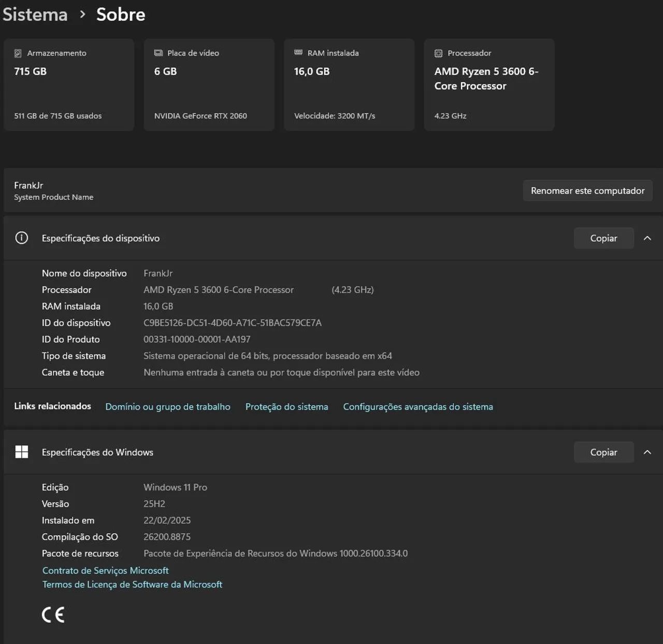Click the info icon beside Especificações do dispositivo
663x644 pixels.
(x=22, y=238)
